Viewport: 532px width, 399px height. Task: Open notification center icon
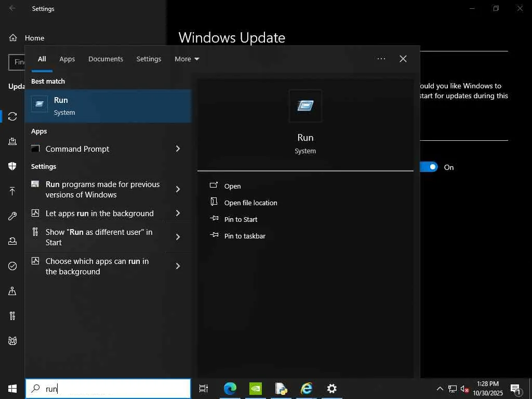515,389
